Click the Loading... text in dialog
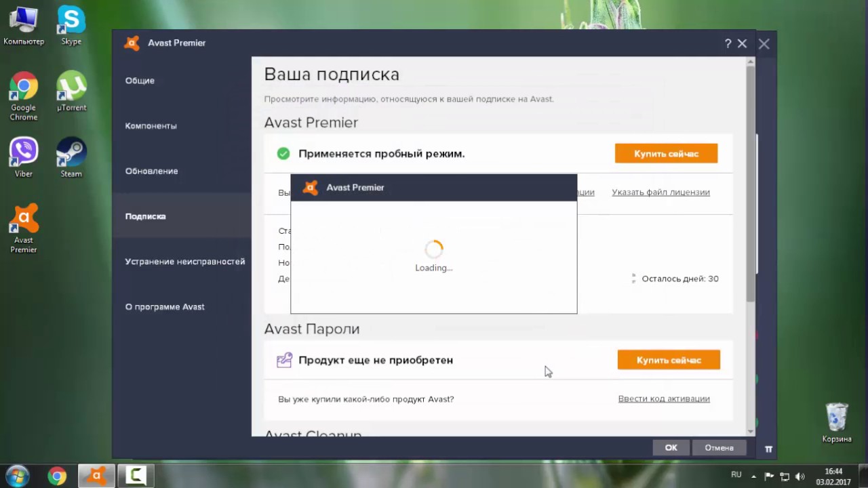 434,268
